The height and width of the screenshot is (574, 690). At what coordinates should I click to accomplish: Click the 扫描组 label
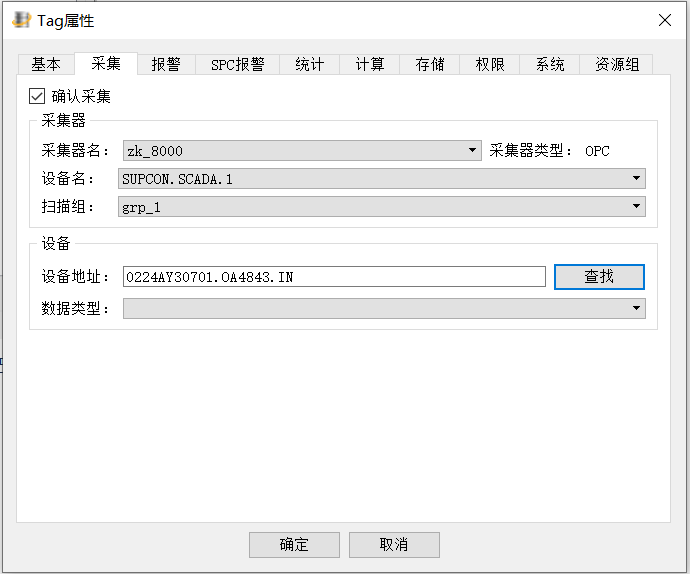67,206
